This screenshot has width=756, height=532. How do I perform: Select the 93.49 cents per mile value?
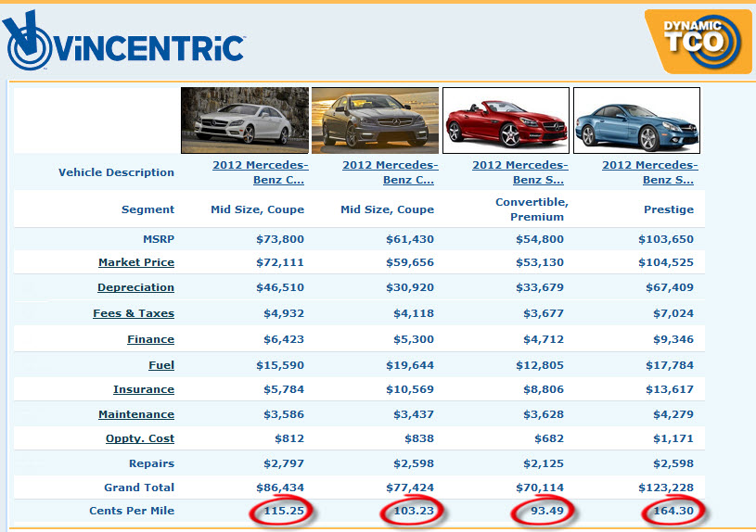547,511
